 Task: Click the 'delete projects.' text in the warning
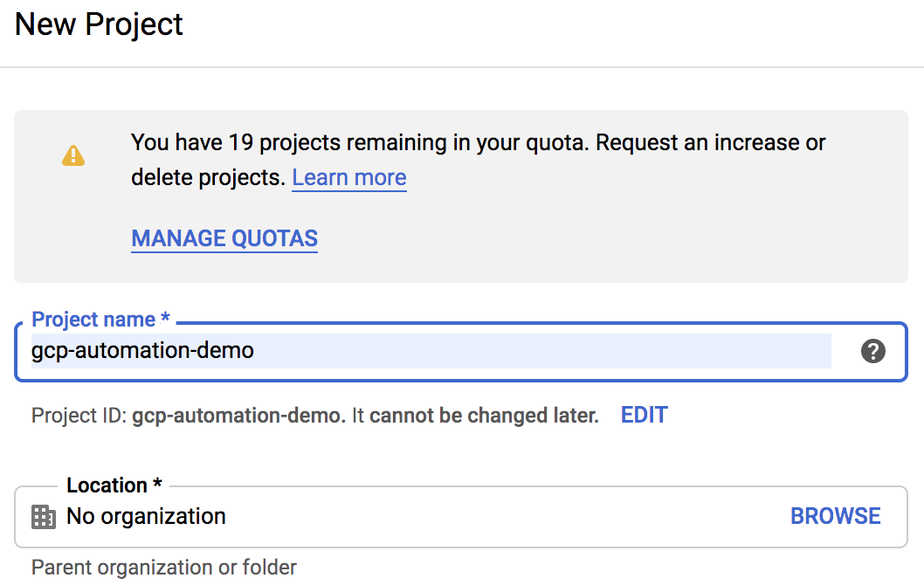(x=208, y=178)
